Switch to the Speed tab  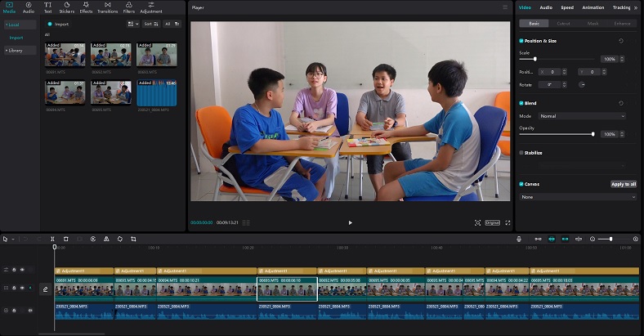566,7
